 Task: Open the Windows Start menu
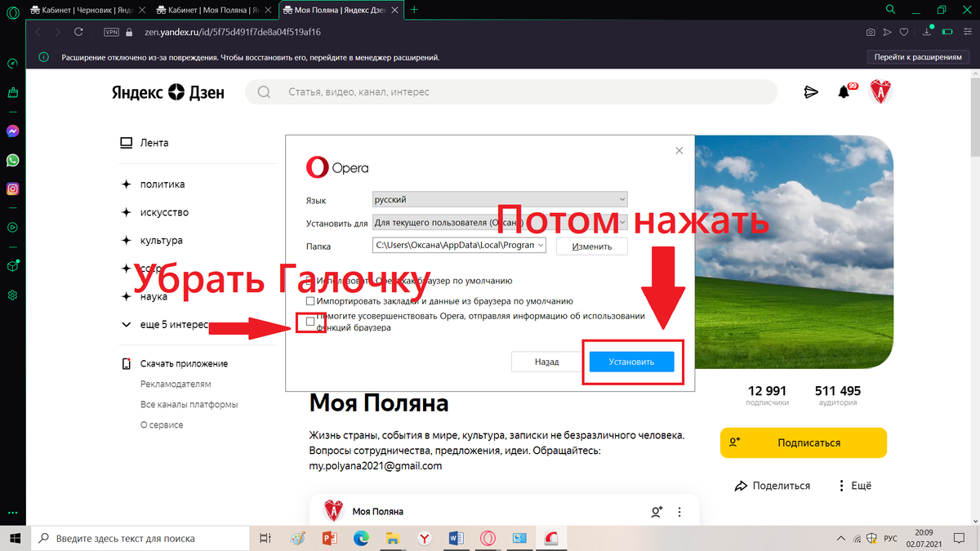click(x=14, y=538)
